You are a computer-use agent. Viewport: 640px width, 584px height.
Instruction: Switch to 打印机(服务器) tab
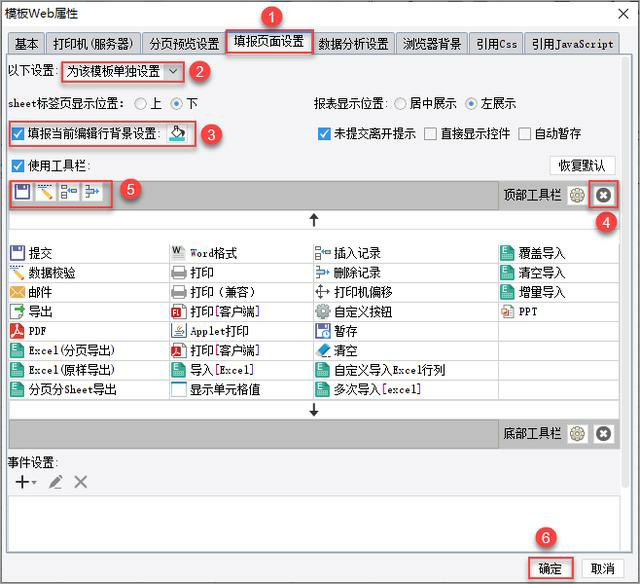(x=93, y=43)
